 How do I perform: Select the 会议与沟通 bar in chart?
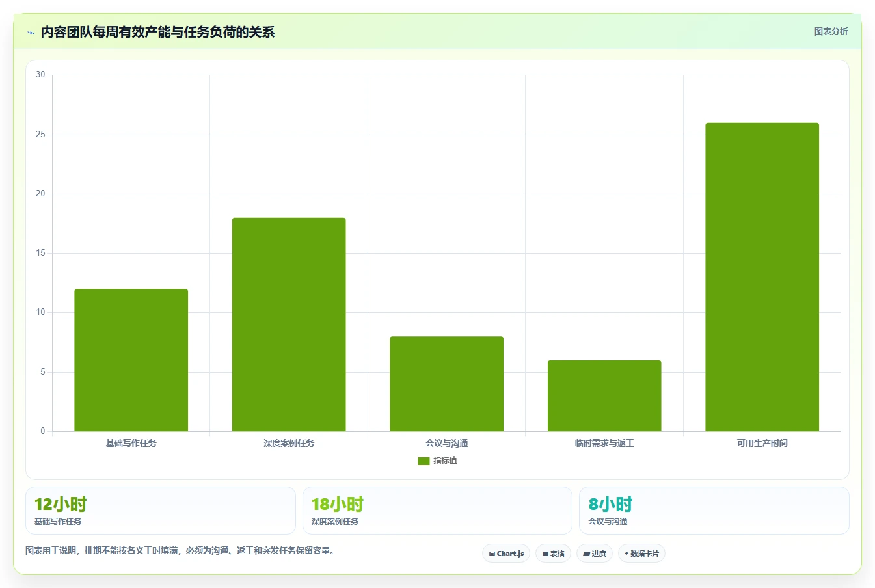[x=447, y=384]
